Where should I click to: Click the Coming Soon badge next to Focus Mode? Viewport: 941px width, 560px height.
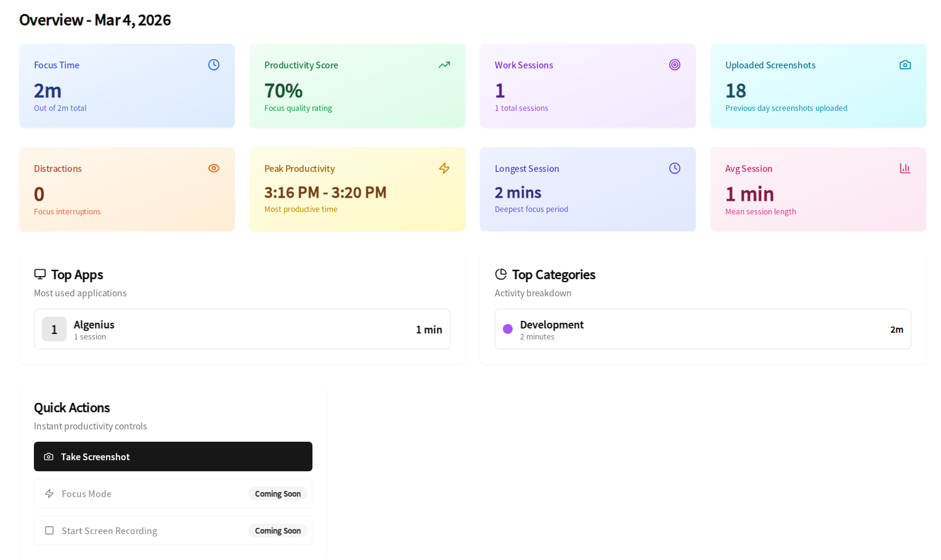278,493
